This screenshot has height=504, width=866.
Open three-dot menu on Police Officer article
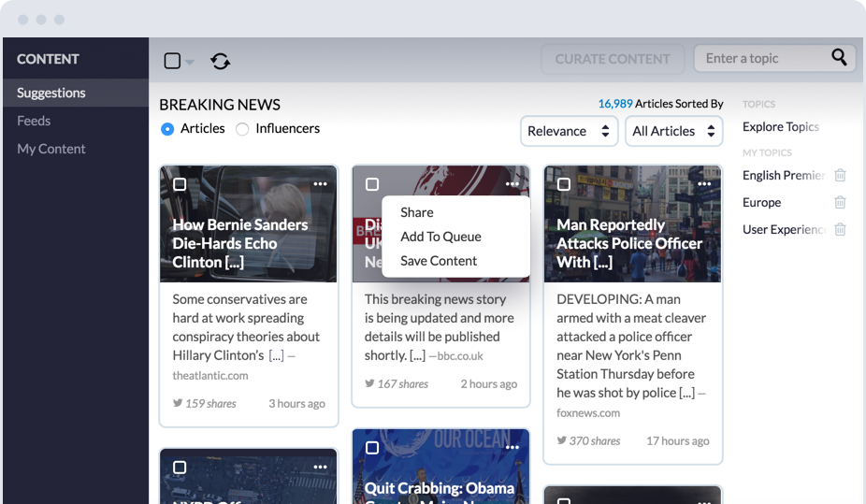[704, 184]
